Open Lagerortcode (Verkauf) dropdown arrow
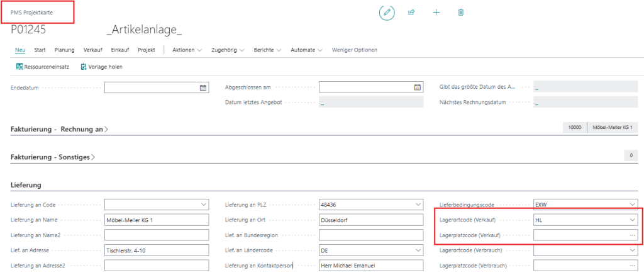Image resolution: width=644 pixels, height=280 pixels. coord(633,220)
